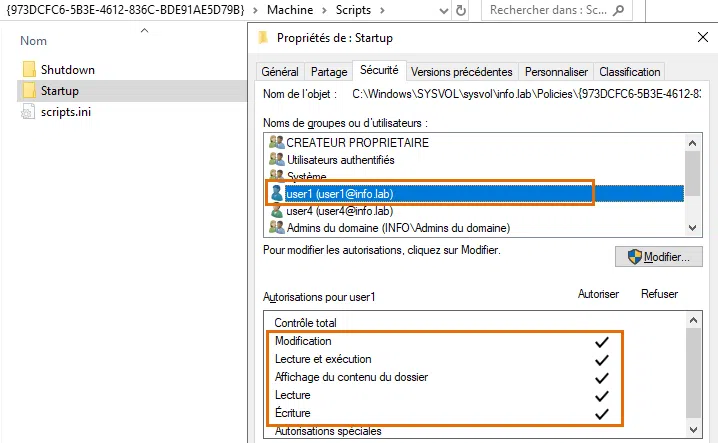The height and width of the screenshot is (443, 718).
Task: Click the Nom column header
Action: (33, 41)
